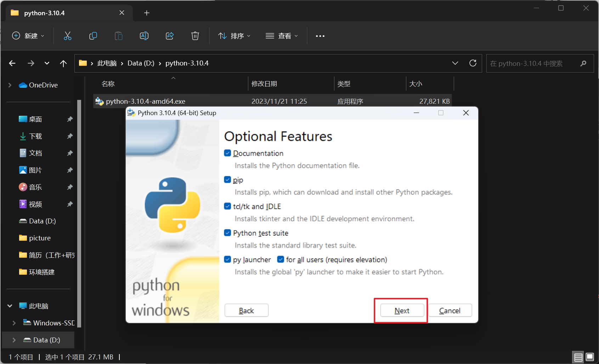
Task: Expand the Data (D:) drive in sidebar
Action: [14, 340]
